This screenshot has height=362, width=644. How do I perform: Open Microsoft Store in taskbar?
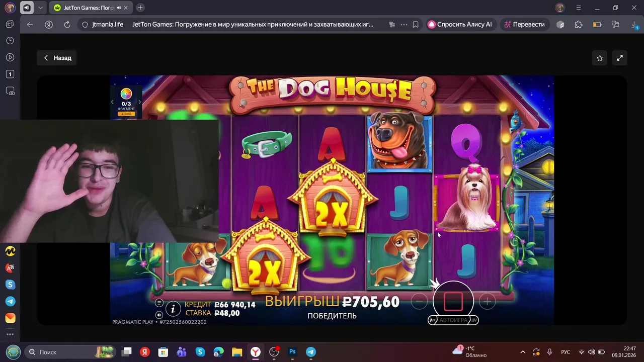[x=163, y=352]
